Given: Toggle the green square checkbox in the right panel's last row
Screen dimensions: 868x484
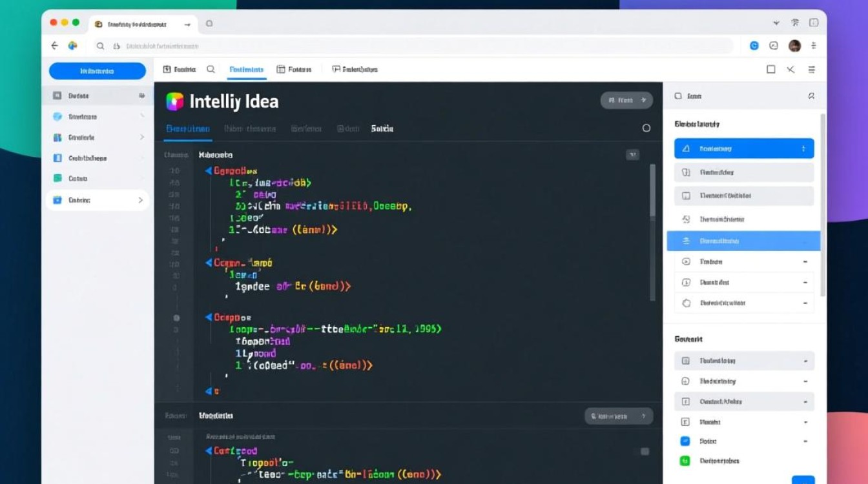Looking at the screenshot, I should 685,461.
